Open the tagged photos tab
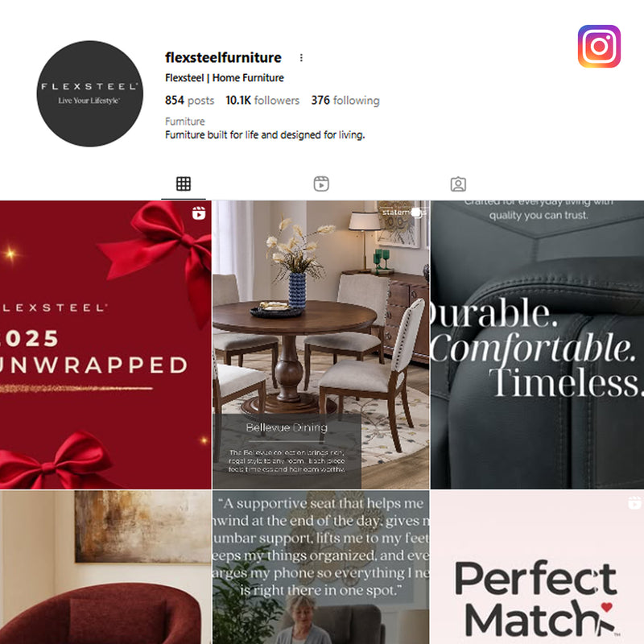This screenshot has width=644, height=644. (458, 184)
